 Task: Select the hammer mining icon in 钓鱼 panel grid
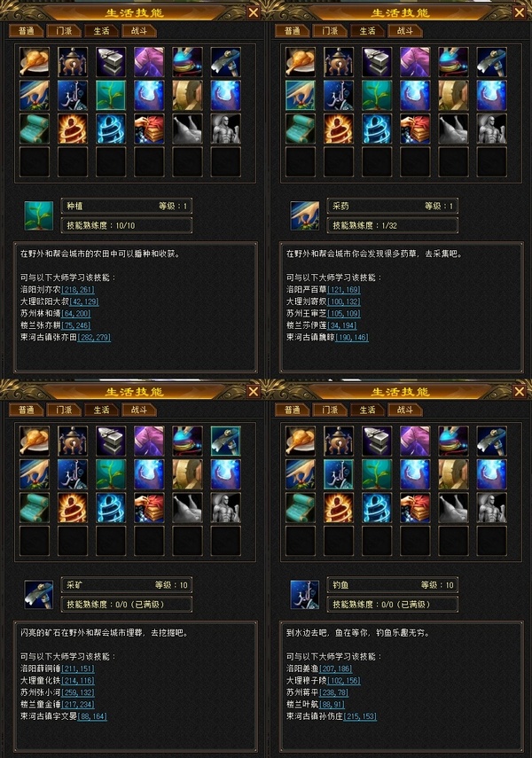pyautogui.click(x=492, y=441)
